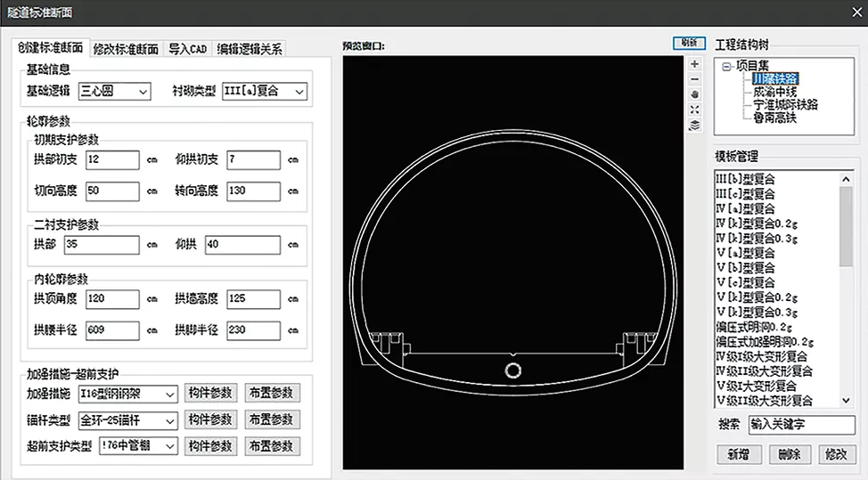Click the 修改 template button
The image size is (868, 480).
[835, 454]
